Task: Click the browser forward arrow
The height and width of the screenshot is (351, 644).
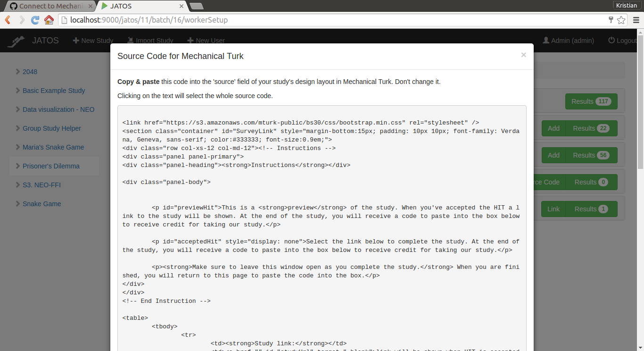Action: tap(22, 20)
